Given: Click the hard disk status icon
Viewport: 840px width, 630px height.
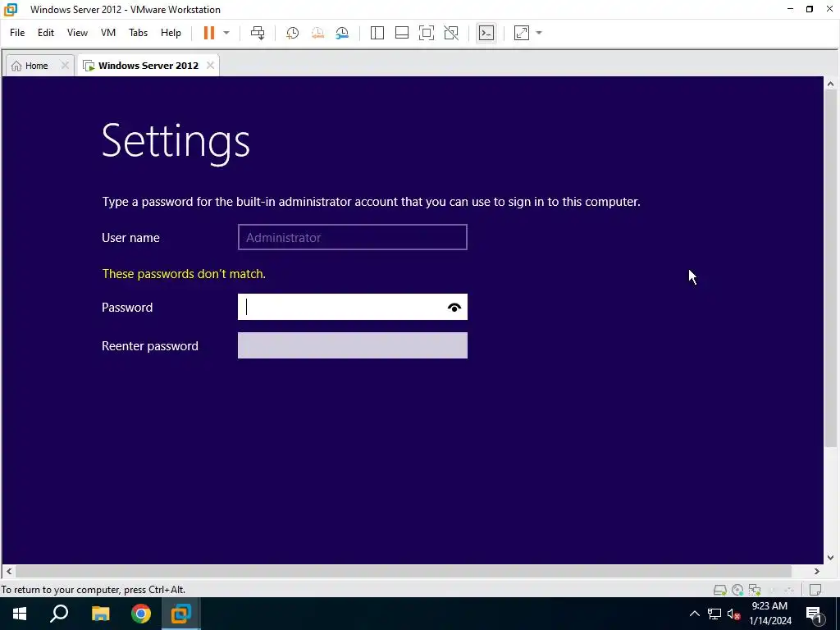Looking at the screenshot, I should coord(719,590).
